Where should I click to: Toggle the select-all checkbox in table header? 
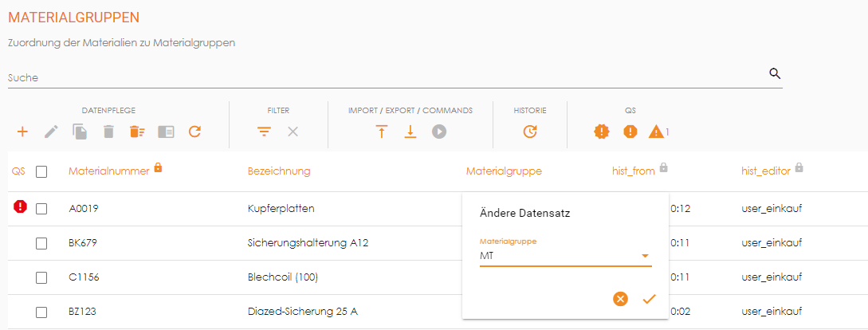pos(41,171)
